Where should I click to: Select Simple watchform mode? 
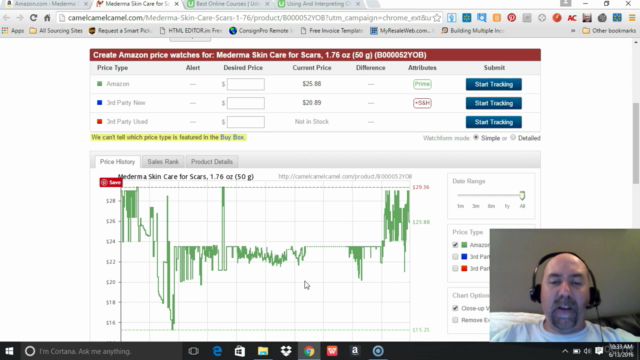[x=476, y=138]
